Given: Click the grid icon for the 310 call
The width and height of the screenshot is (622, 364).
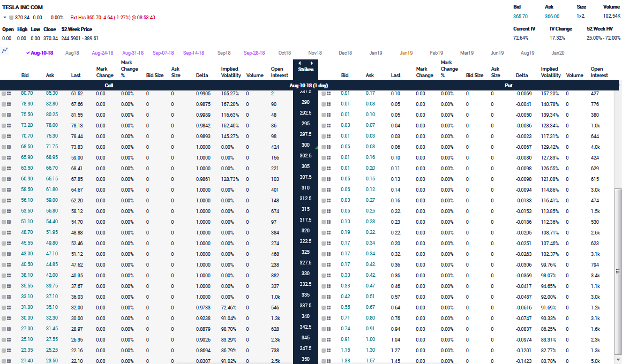Looking at the screenshot, I should (x=9, y=190).
